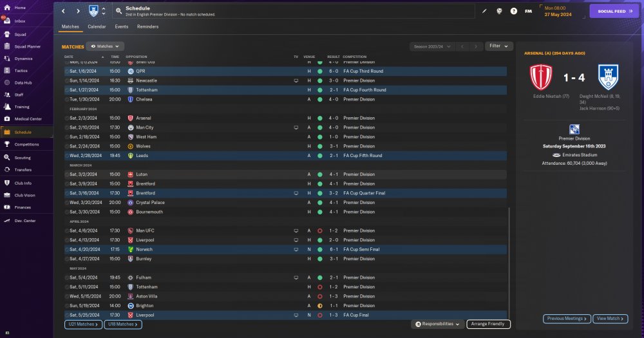The width and height of the screenshot is (644, 338).
Task: Toggle reminder circle for Man City match
Action: coord(67,127)
